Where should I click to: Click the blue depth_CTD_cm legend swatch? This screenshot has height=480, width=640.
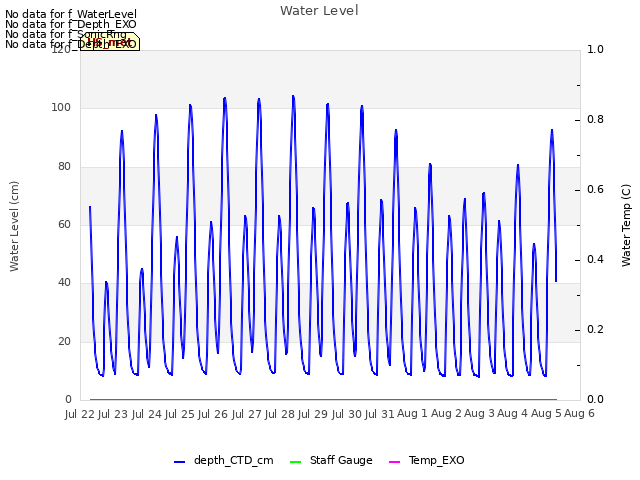pos(179,462)
